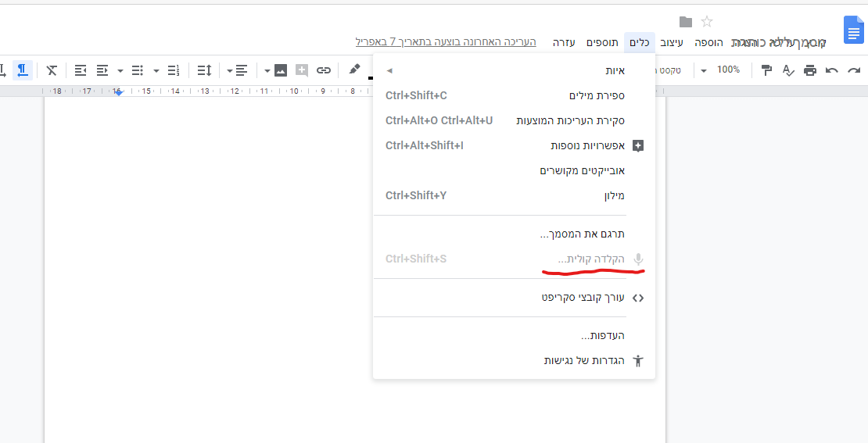The height and width of the screenshot is (443, 868).
Task: Click the greyed-out הקלדה קולית voice typing item
Action: tap(515, 259)
